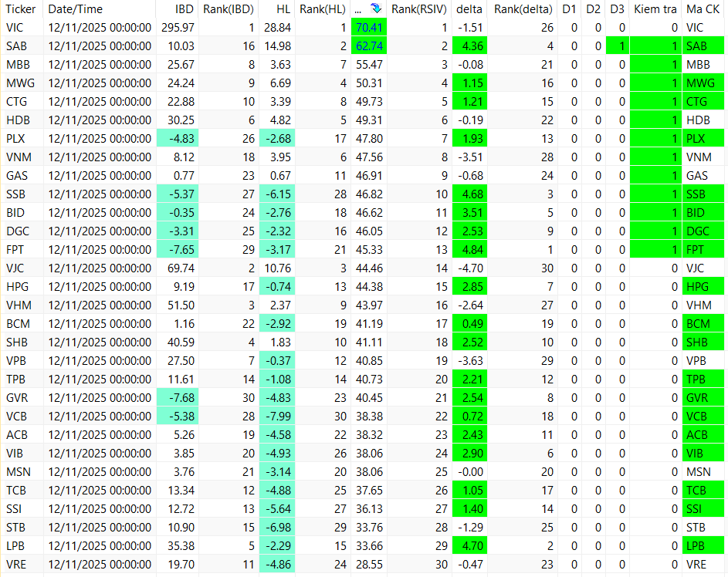
Task: Click green delta cell 4.70
Action: [470, 546]
